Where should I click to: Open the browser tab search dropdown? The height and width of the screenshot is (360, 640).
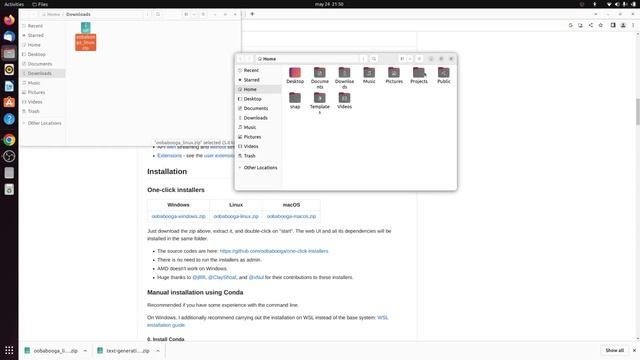click(596, 14)
